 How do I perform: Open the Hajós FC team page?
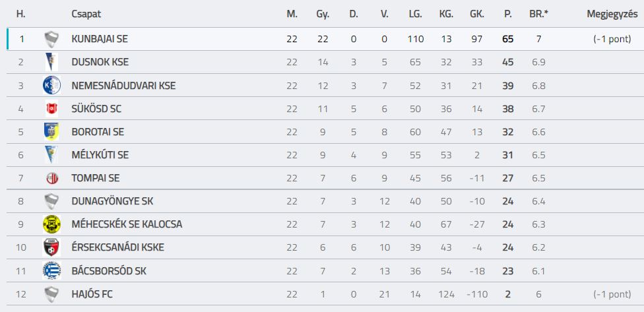[92, 294]
